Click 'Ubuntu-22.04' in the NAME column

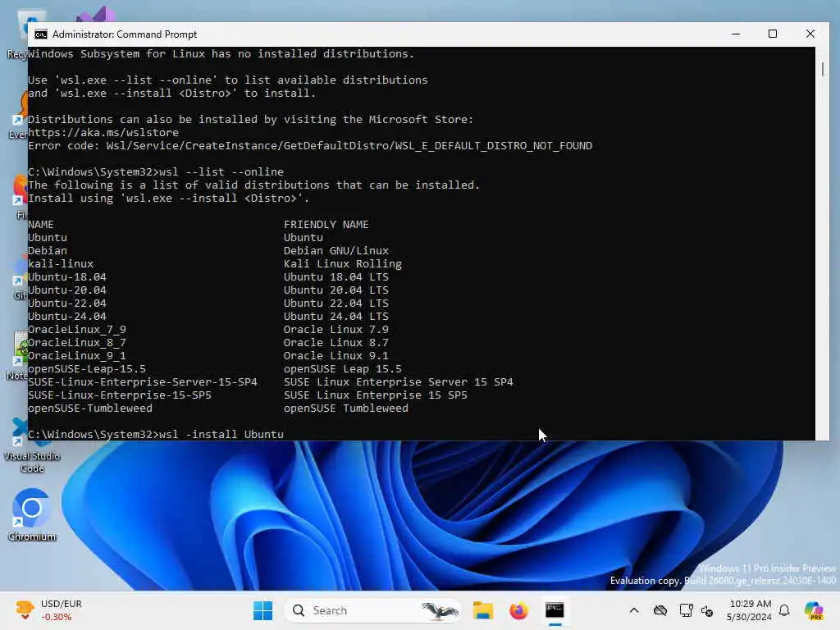67,304
